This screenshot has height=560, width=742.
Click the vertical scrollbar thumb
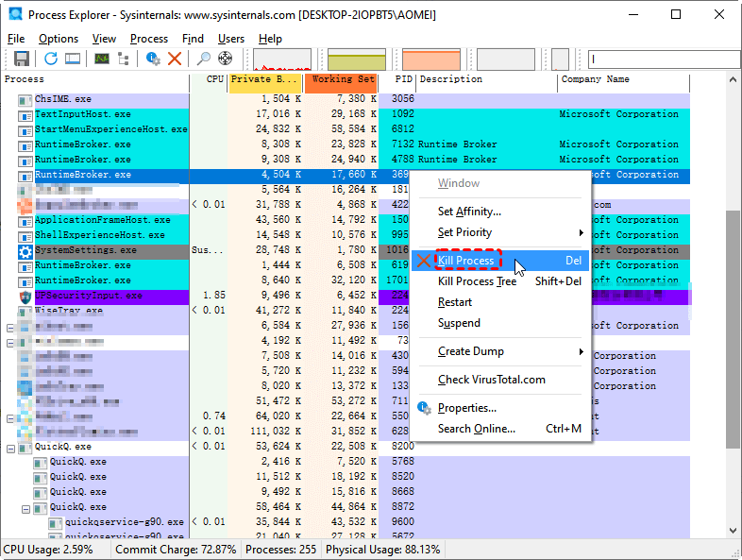[733, 329]
